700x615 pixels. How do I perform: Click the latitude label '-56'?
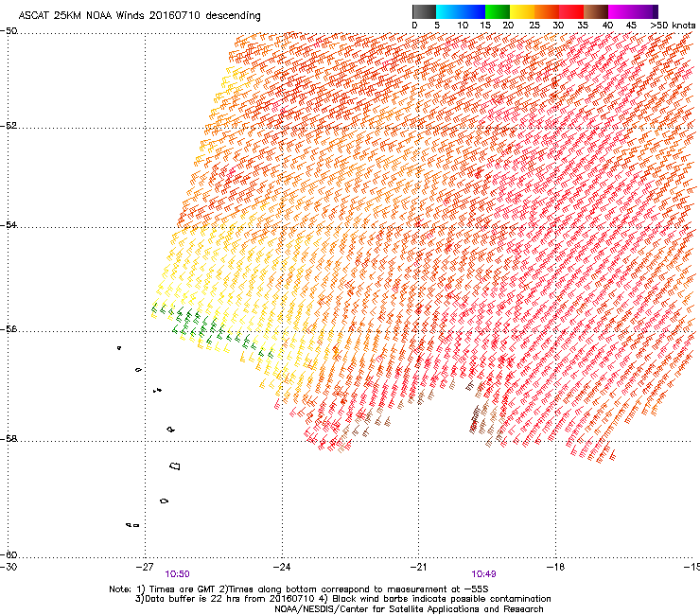coord(9,329)
